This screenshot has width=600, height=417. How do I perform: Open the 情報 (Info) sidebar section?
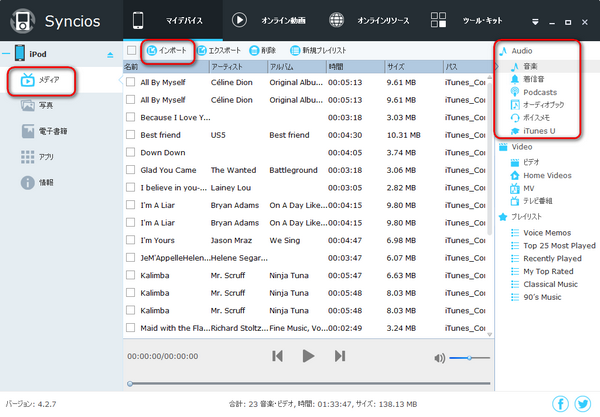tap(37, 182)
